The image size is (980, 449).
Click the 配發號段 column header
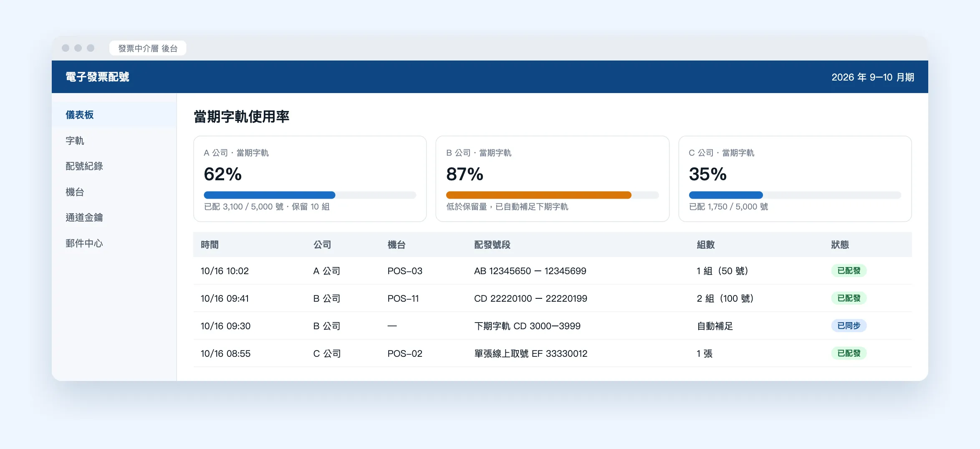(492, 245)
